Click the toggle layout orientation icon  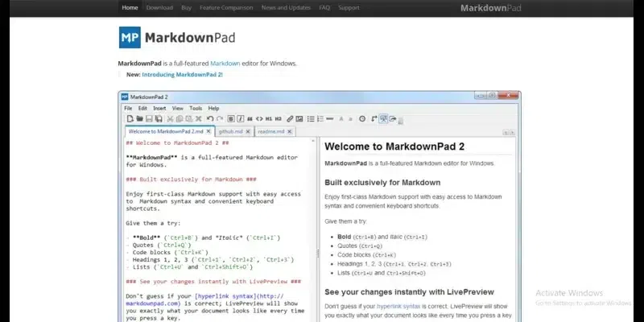pos(374,118)
